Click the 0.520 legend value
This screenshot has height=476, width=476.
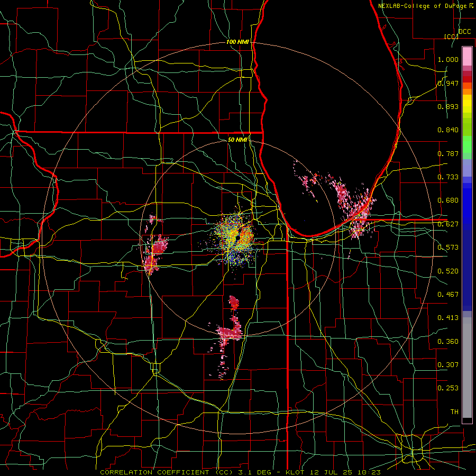click(x=448, y=271)
